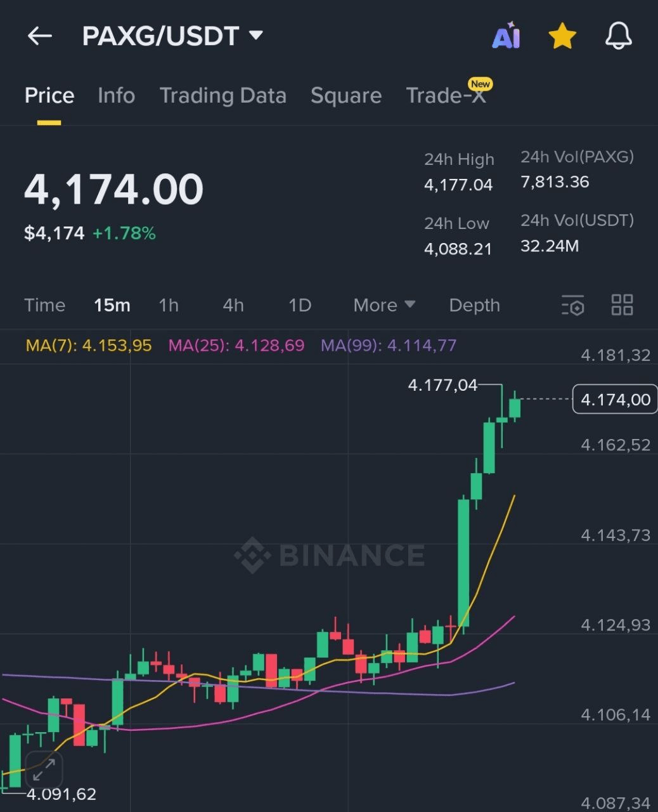Switch to the Info tab

pyautogui.click(x=117, y=95)
